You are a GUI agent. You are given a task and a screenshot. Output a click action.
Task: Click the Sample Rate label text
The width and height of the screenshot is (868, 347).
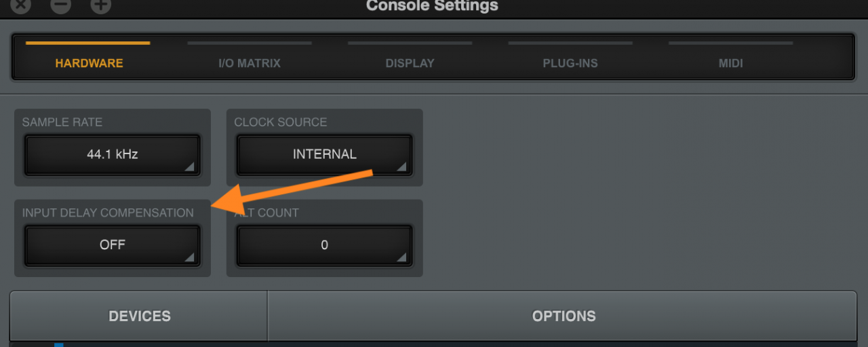point(62,122)
